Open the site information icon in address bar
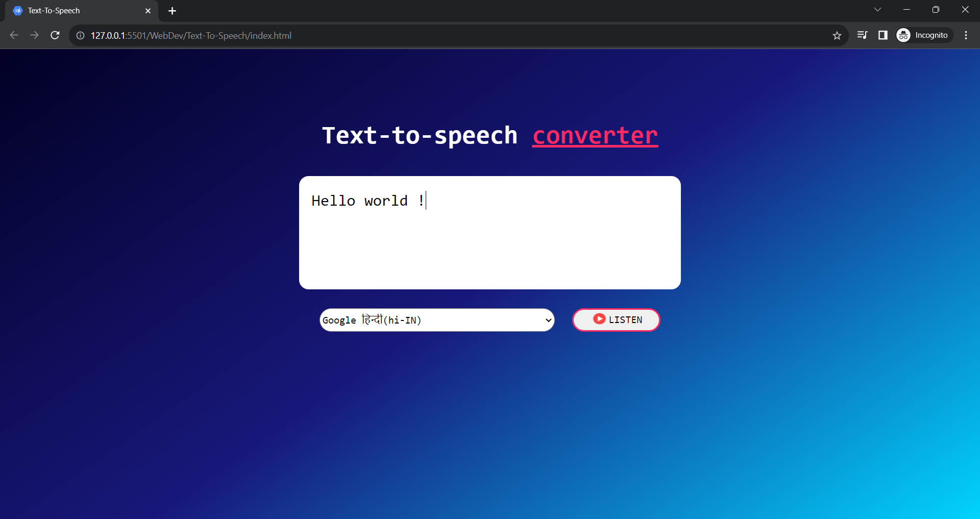The image size is (980, 519). 80,35
